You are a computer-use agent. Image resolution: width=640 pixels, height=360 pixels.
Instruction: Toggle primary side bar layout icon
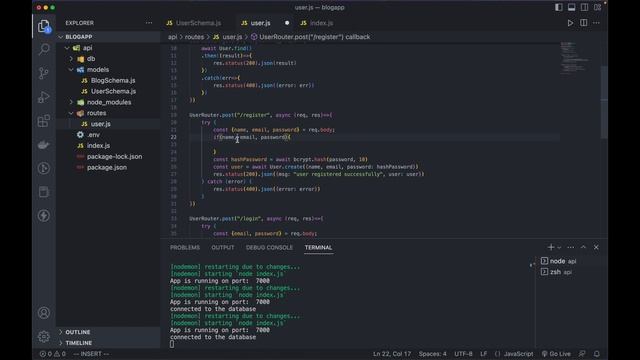click(x=558, y=7)
